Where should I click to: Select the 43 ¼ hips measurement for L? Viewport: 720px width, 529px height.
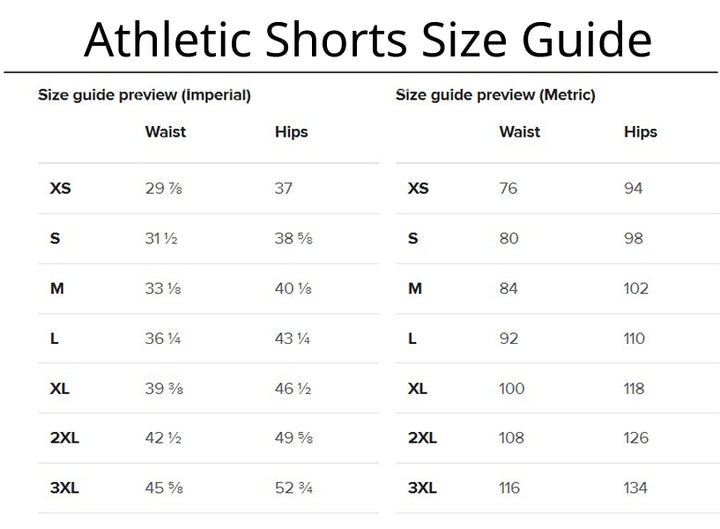[292, 339]
